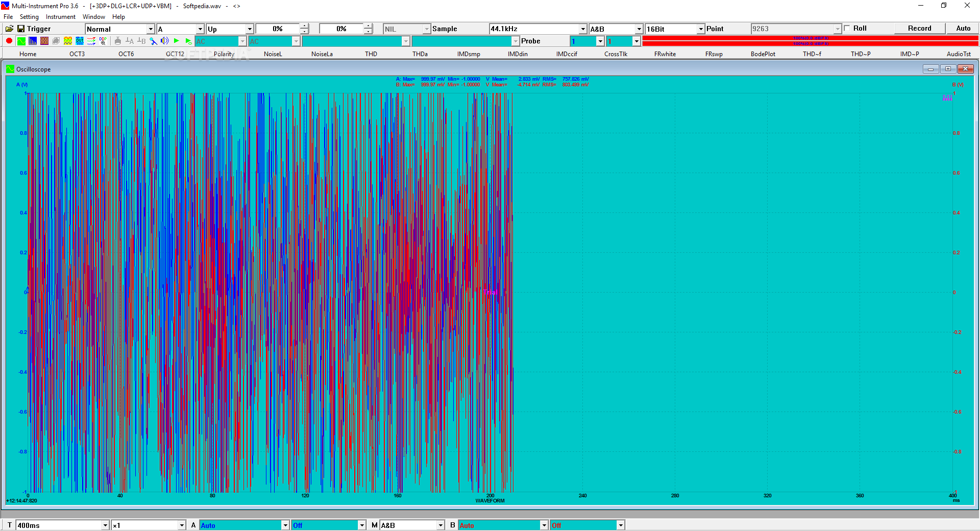The image size is (980, 531).
Task: Select the IMDsmp panel setting
Action: click(x=469, y=54)
